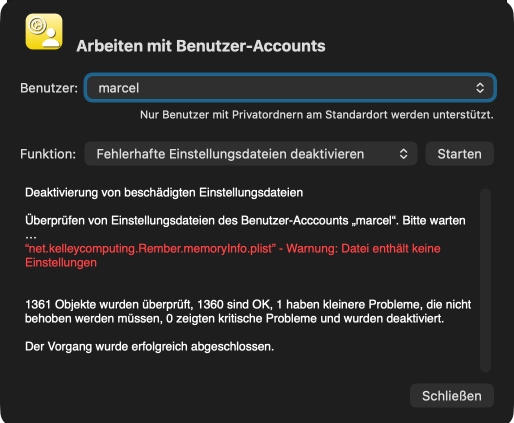Image resolution: width=514 pixels, height=423 pixels.
Task: Click the red net.kelleycomputing.Rember.memoryInfo.plist warning
Action: pyautogui.click(x=233, y=256)
